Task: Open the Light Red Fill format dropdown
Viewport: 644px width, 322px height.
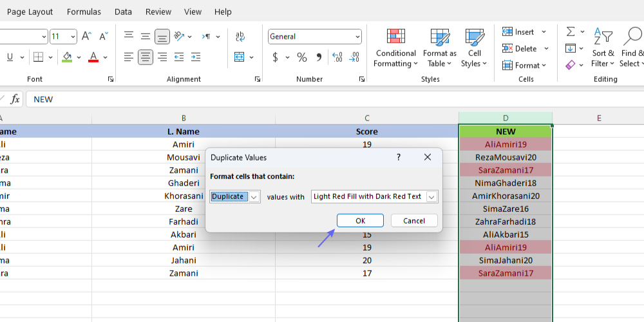Action: [431, 197]
